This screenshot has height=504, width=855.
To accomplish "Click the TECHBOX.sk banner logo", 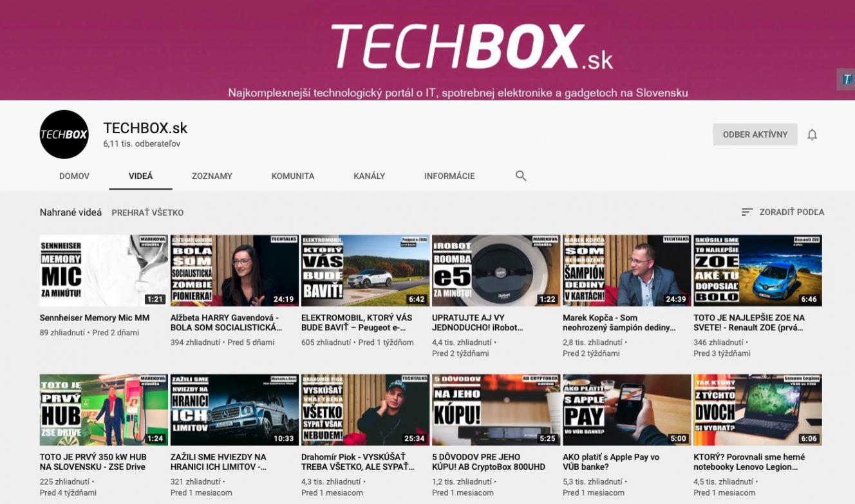I will click(471, 46).
